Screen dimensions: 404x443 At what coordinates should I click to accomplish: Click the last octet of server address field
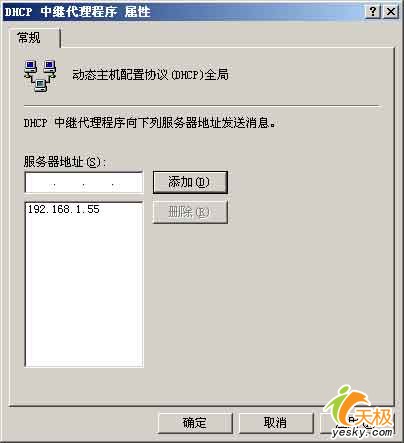coord(129,182)
